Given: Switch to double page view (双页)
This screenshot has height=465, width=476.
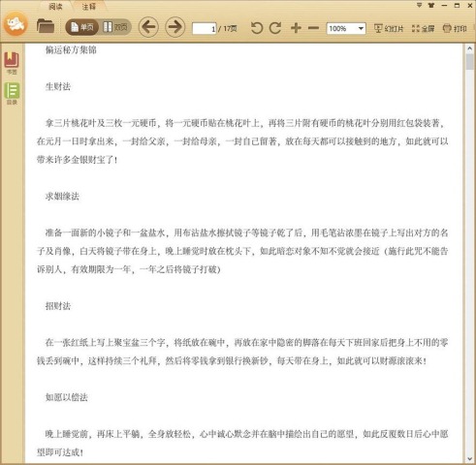Looking at the screenshot, I should (x=115, y=27).
